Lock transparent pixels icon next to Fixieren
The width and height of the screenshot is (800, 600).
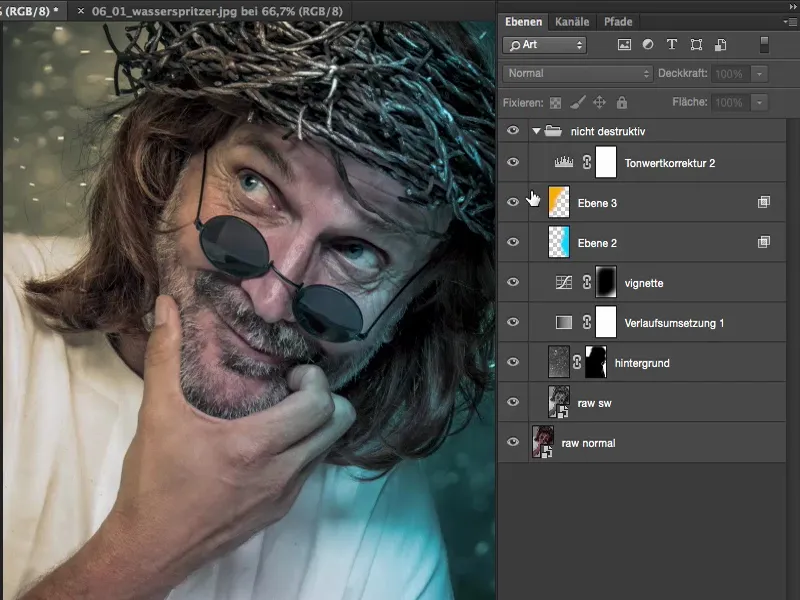pos(555,103)
